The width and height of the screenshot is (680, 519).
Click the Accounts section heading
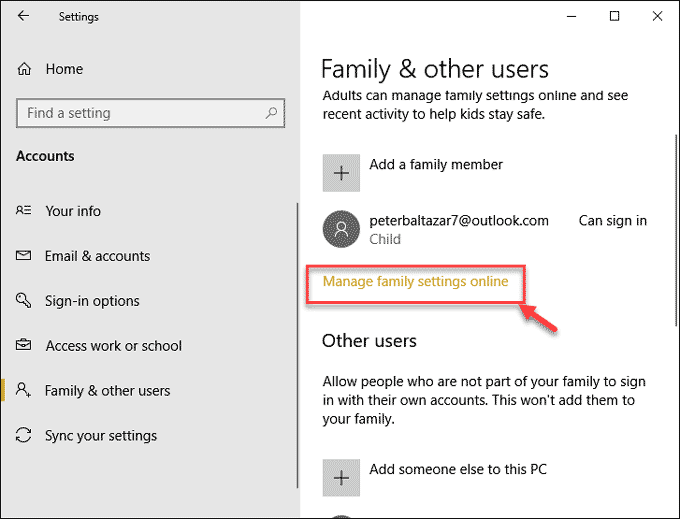(x=45, y=156)
